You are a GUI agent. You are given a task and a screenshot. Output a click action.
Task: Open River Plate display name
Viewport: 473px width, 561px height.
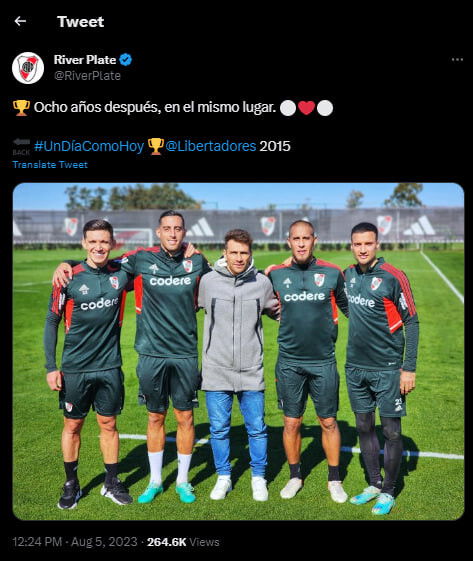pyautogui.click(x=85, y=60)
